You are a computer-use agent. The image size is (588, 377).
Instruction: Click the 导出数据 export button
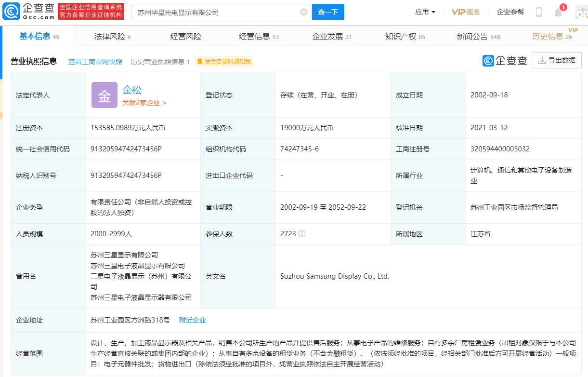coord(557,60)
